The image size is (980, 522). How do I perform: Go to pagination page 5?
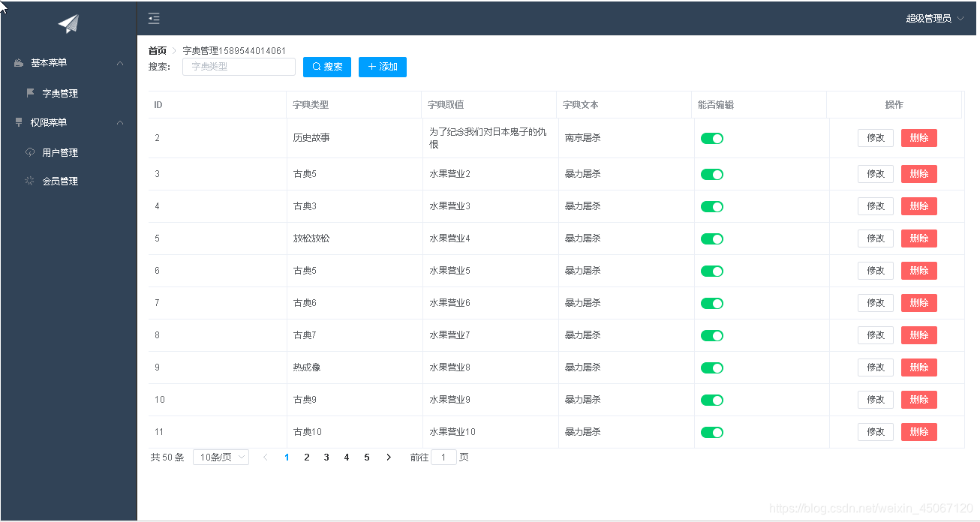coord(367,457)
